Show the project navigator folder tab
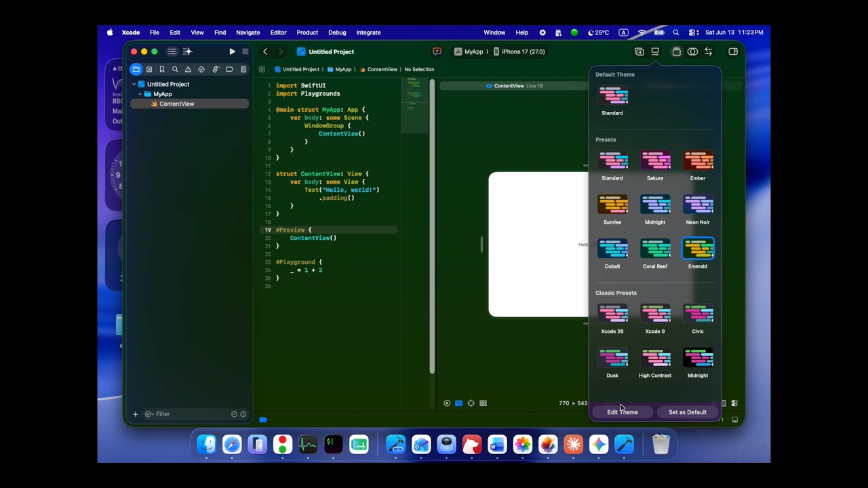The image size is (868, 488). tap(136, 69)
